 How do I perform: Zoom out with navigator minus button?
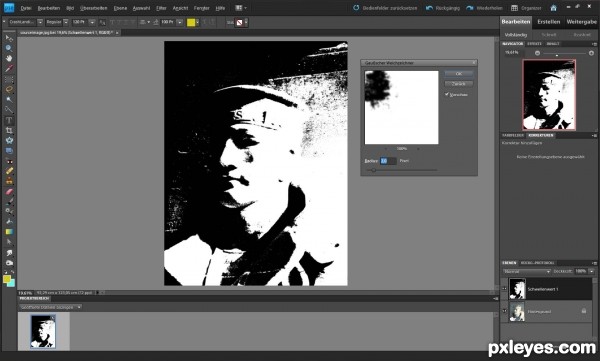tap(537, 53)
